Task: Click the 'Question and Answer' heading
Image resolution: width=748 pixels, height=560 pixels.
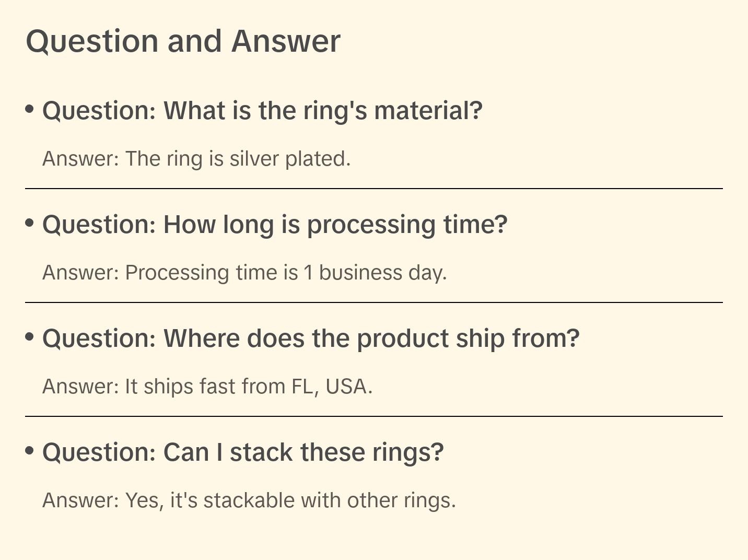Action: [x=183, y=41]
